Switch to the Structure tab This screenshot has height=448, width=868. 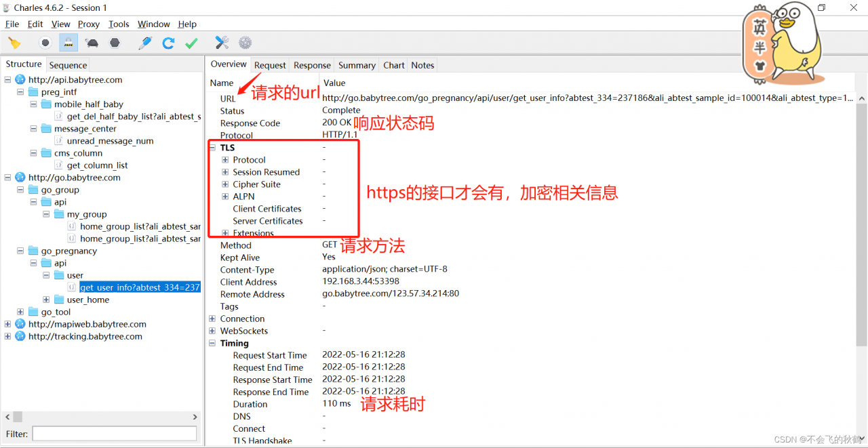pyautogui.click(x=24, y=64)
